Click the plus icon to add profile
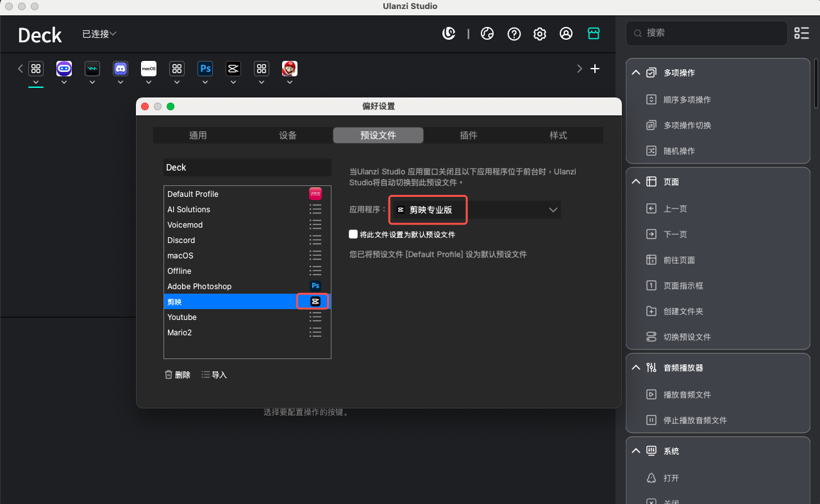This screenshot has width=820, height=504. 595,69
